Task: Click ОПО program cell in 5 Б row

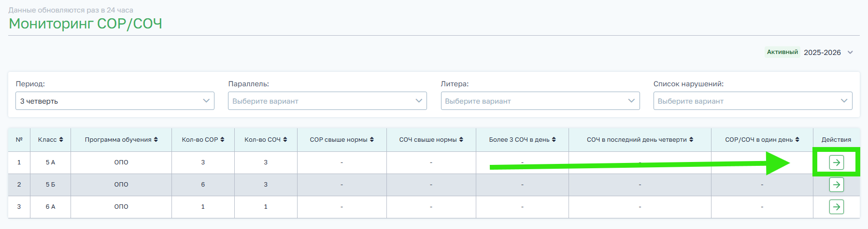Action: pyautogui.click(x=121, y=185)
